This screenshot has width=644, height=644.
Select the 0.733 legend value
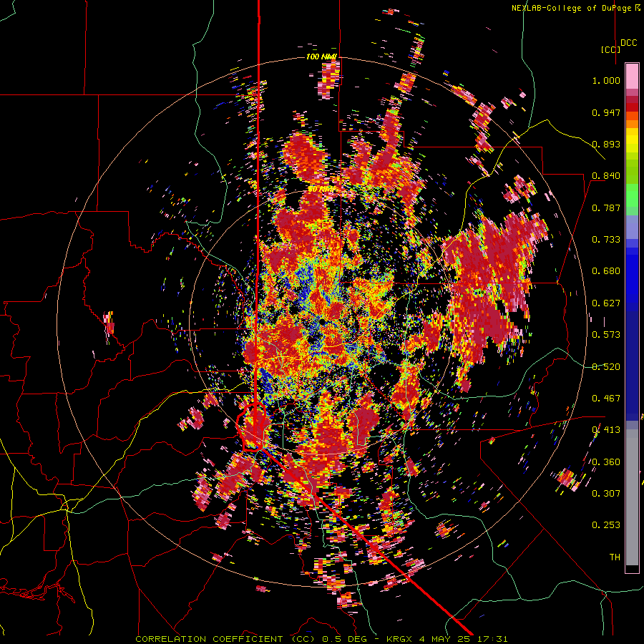tap(606, 240)
